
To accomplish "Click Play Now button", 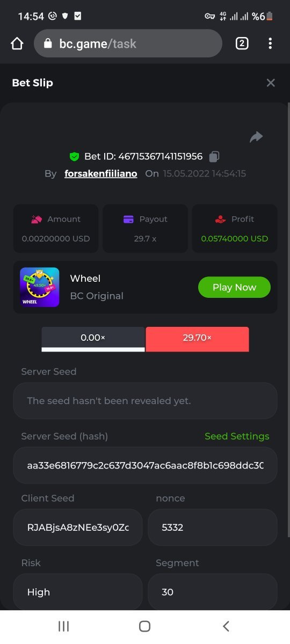I will [x=234, y=287].
